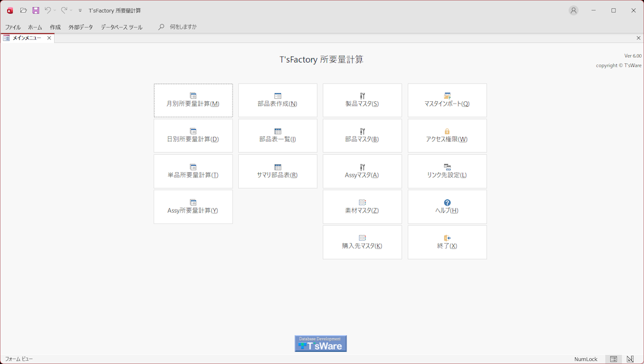This screenshot has width=644, height=364.
Task: Click the 製品マスタ(S) tools icon
Action: point(362,96)
